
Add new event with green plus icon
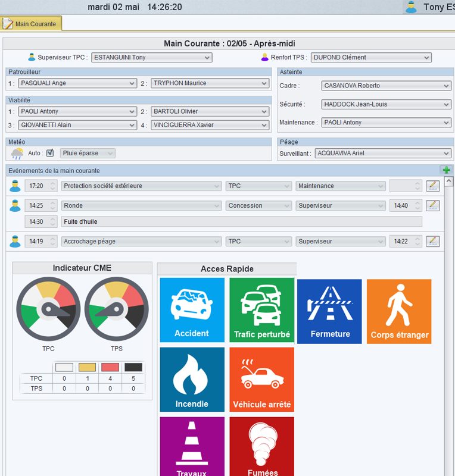pos(446,170)
